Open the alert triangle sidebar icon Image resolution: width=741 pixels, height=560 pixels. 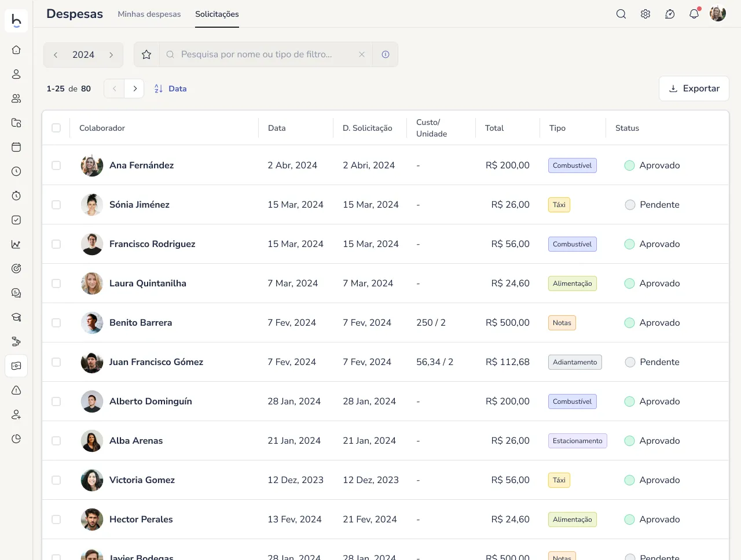16,390
